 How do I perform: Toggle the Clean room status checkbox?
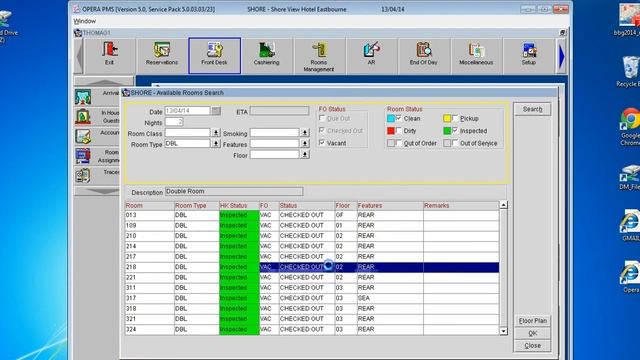point(399,118)
